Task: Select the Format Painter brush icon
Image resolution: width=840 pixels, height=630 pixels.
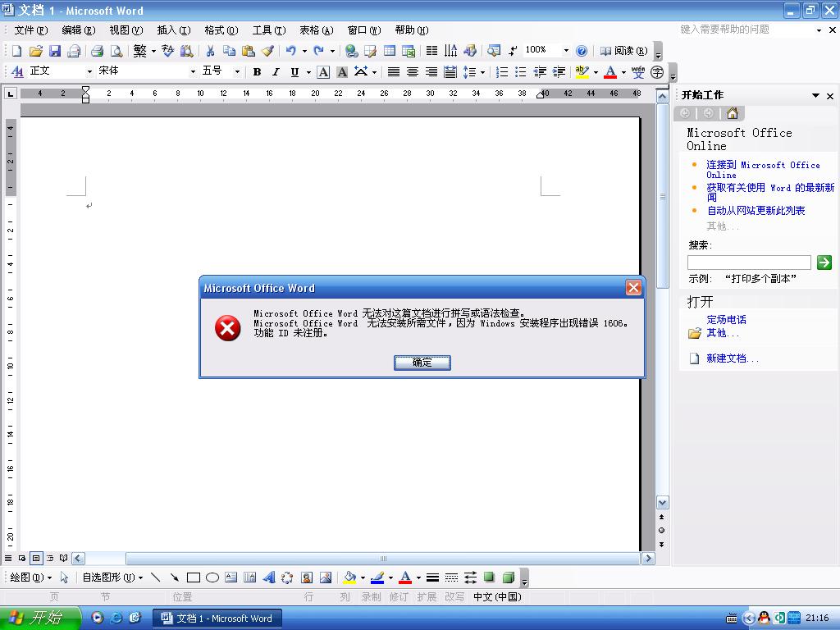Action: point(267,51)
